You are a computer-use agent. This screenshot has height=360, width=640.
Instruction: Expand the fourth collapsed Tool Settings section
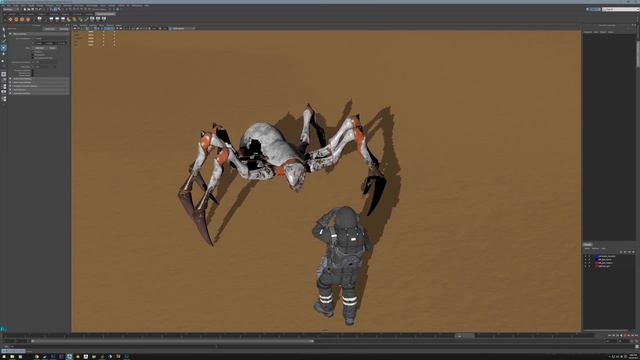click(x=39, y=90)
